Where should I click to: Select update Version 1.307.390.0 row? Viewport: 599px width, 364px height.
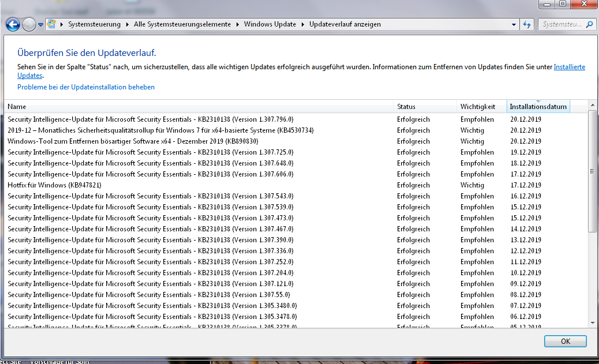pyautogui.click(x=296, y=240)
